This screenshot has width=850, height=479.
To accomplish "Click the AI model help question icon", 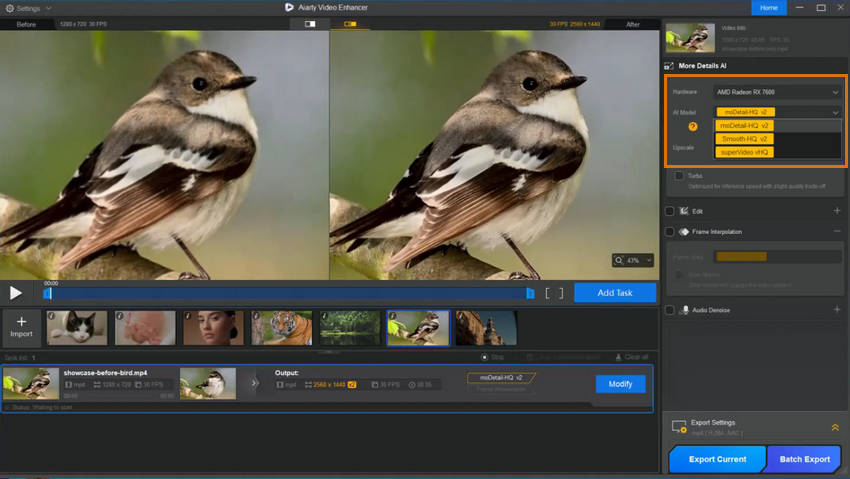I will (692, 127).
